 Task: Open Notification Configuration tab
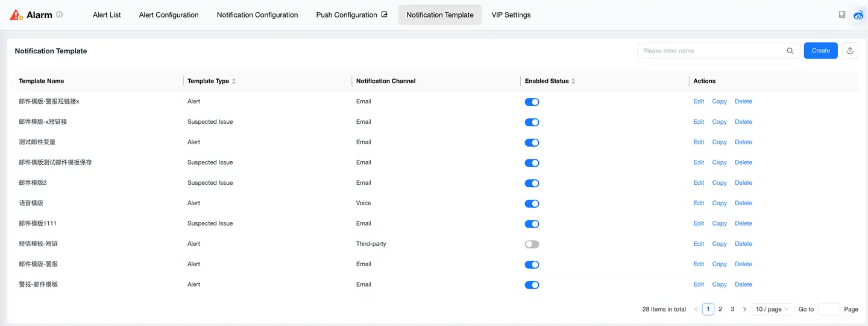point(257,15)
